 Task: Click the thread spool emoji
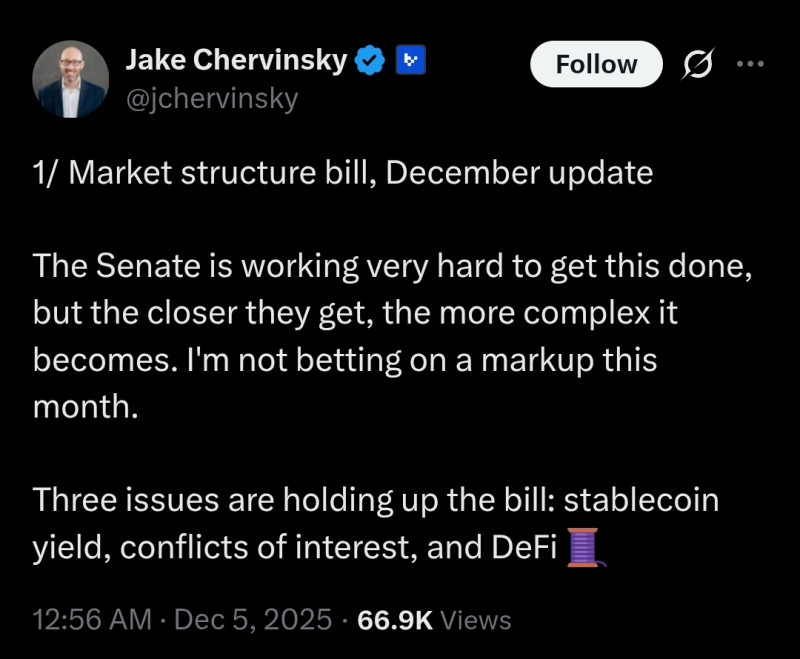582,547
